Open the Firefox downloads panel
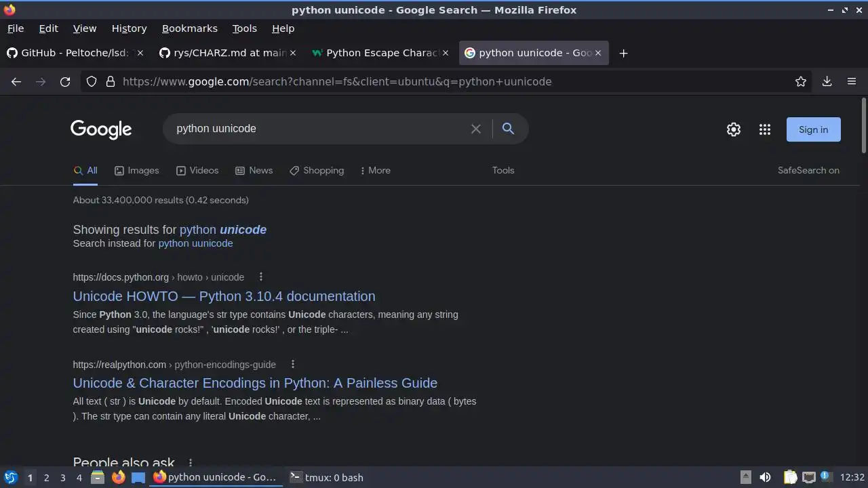This screenshot has width=868, height=488. (827, 81)
